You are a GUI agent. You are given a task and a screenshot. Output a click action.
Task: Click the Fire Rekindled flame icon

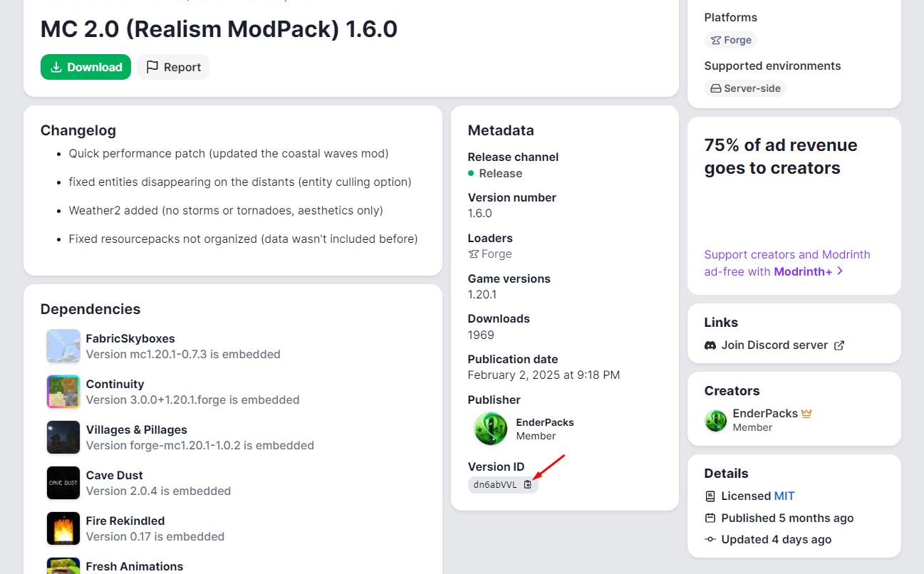[x=63, y=528]
